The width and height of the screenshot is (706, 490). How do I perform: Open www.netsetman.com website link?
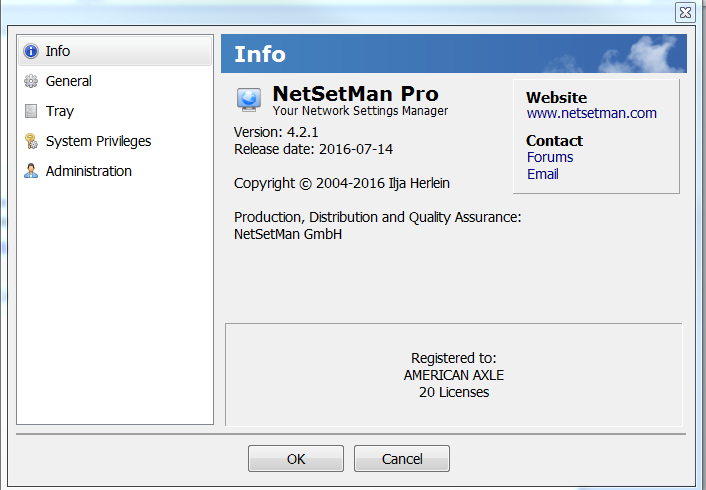(x=591, y=113)
